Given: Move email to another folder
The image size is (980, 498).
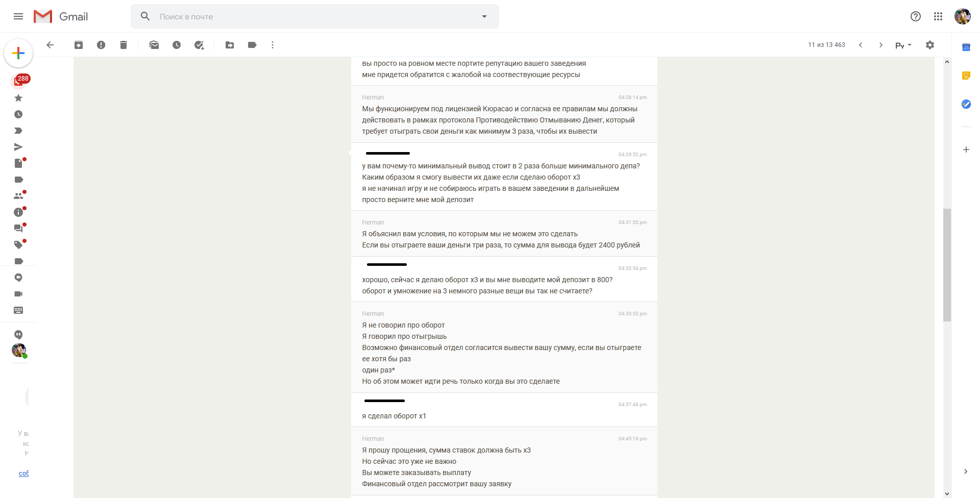Looking at the screenshot, I should coord(230,45).
